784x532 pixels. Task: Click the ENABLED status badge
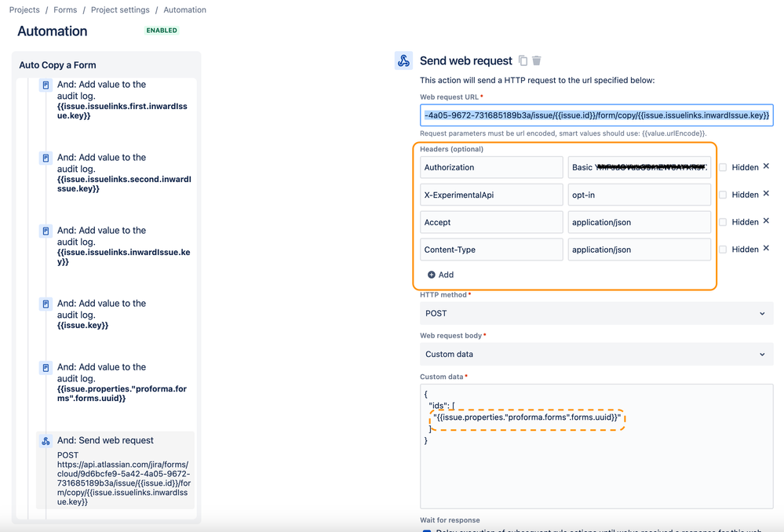pos(162,31)
